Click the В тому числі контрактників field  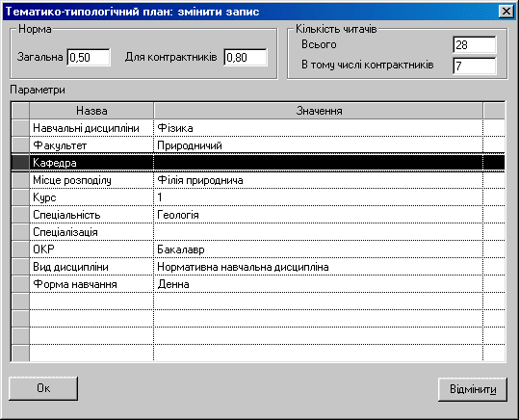[x=475, y=66]
